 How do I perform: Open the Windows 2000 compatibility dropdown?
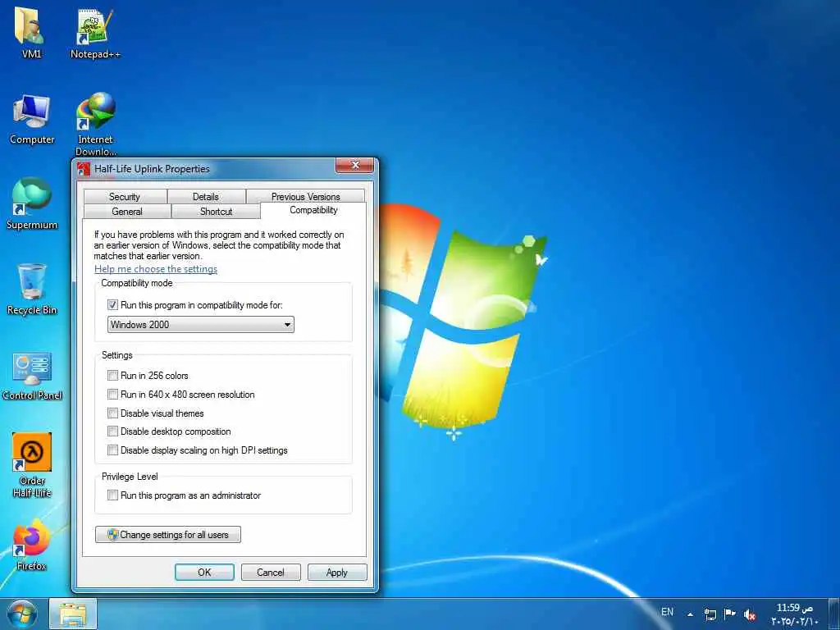click(x=201, y=325)
